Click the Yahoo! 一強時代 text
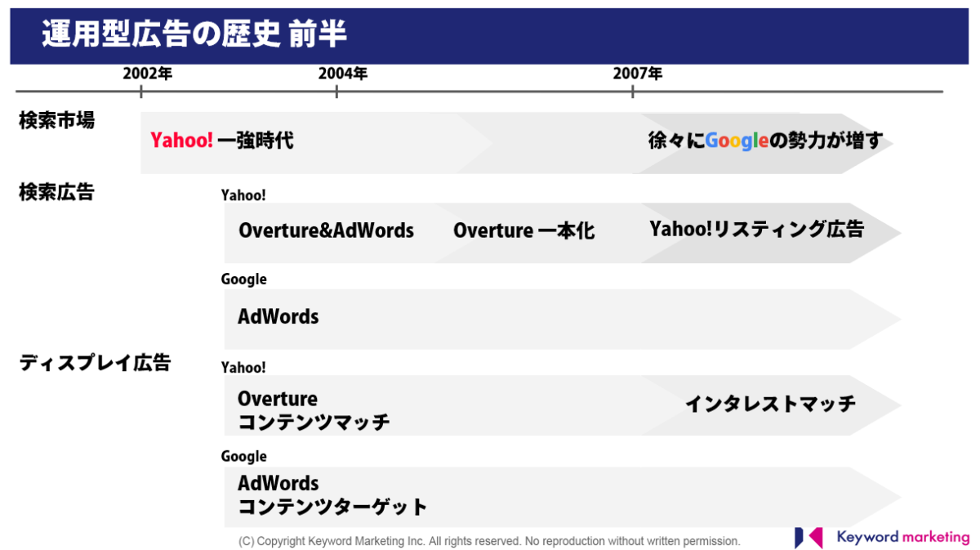 (x=222, y=141)
